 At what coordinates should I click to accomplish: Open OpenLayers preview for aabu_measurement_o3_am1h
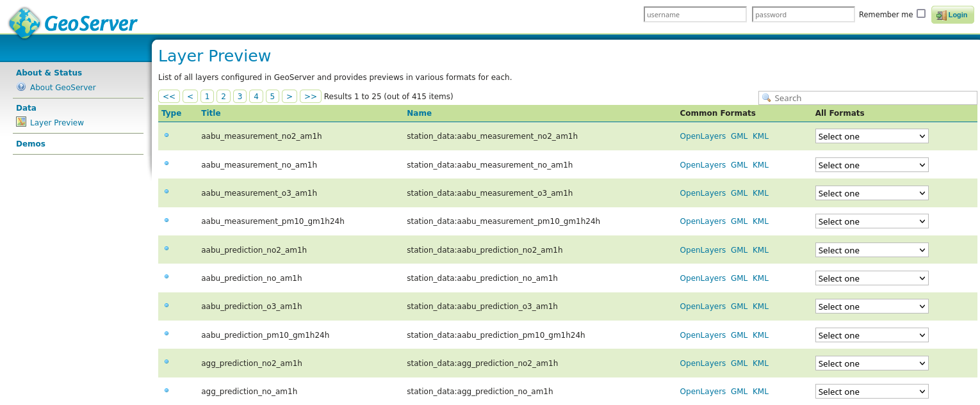point(703,193)
